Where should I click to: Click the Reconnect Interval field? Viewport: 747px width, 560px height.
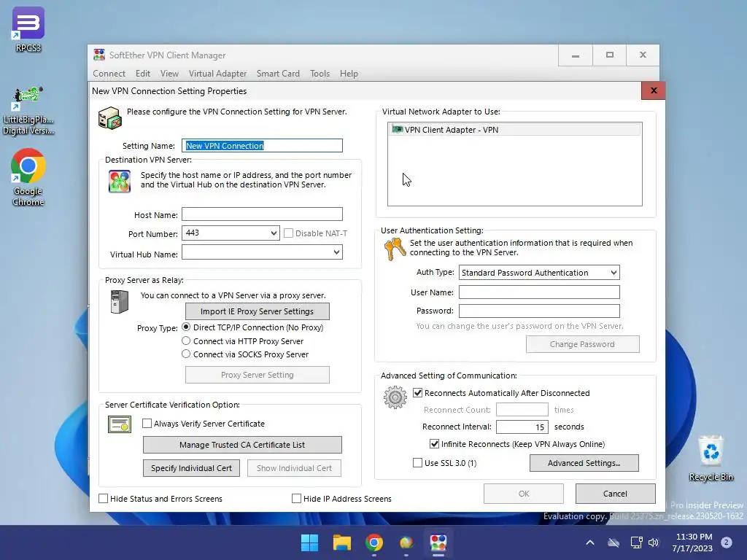(x=522, y=427)
